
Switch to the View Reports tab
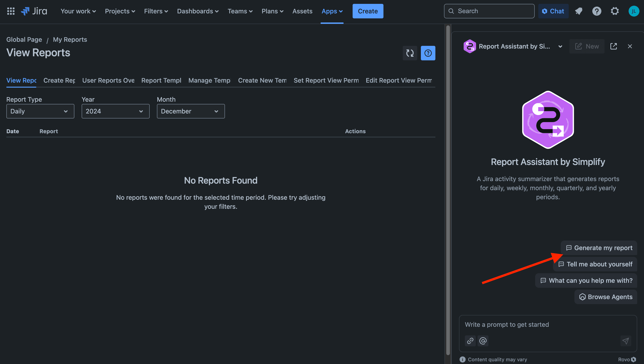coord(21,80)
